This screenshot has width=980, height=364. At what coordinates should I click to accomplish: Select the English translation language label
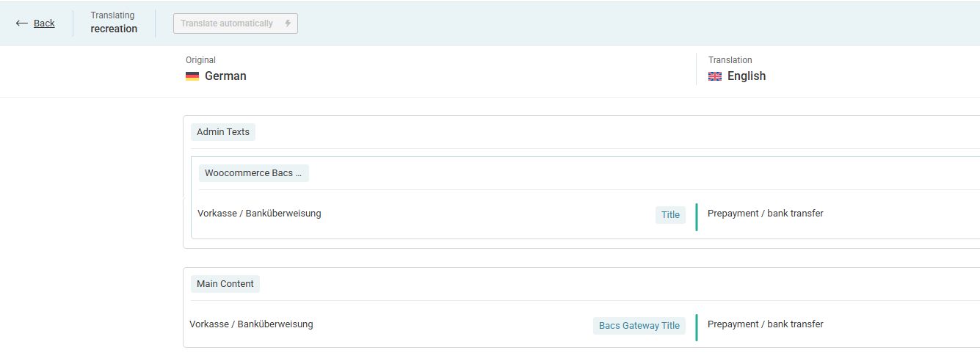coord(746,76)
